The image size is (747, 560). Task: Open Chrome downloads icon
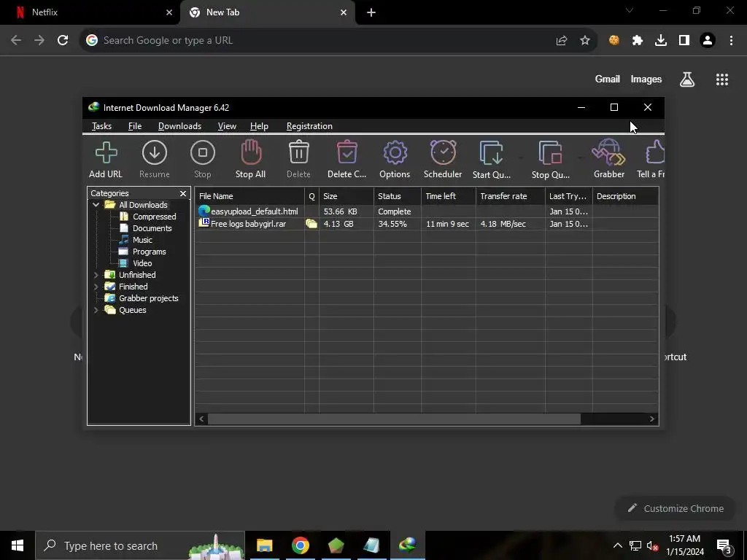[x=661, y=41]
